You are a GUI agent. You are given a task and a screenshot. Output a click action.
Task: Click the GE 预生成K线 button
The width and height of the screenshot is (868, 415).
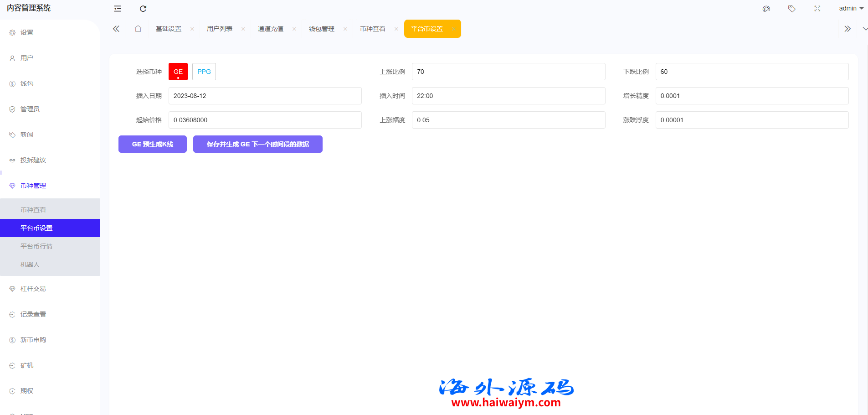tap(153, 144)
